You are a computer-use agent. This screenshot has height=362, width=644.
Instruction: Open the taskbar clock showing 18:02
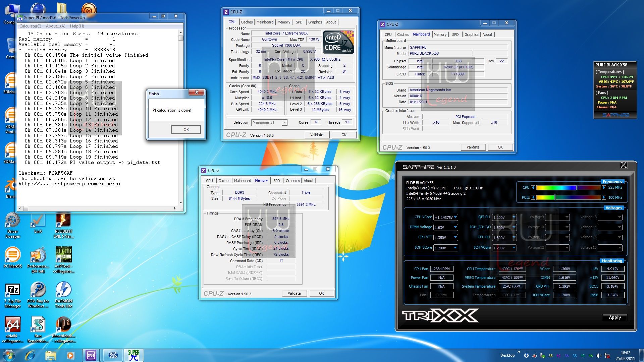point(625,356)
